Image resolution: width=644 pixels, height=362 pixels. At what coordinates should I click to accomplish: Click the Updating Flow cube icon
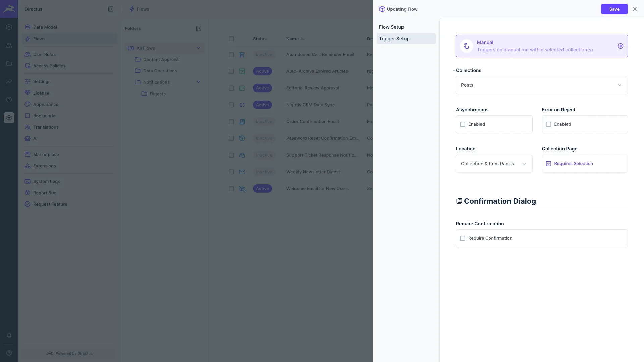(x=382, y=9)
